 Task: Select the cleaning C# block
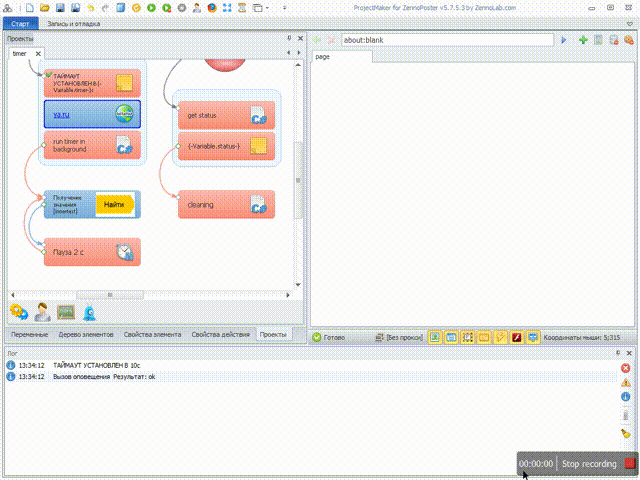pos(227,204)
